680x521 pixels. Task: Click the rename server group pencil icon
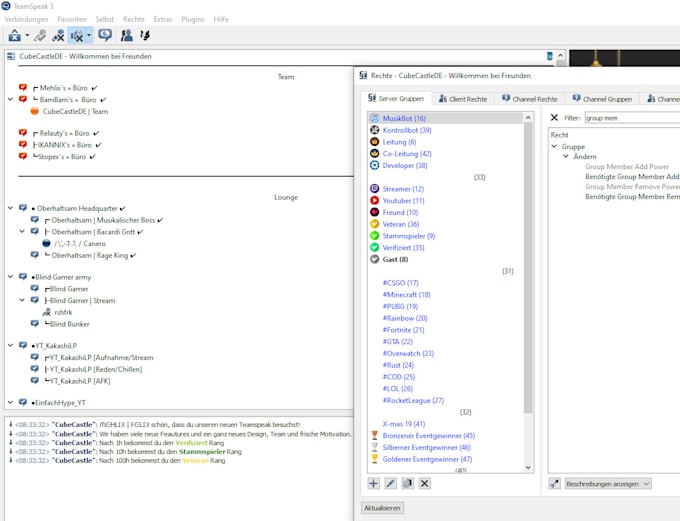click(390, 483)
